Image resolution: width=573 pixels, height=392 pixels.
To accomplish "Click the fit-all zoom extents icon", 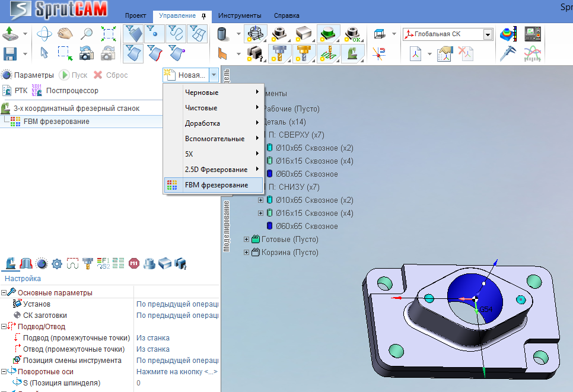I will pyautogui.click(x=109, y=34).
